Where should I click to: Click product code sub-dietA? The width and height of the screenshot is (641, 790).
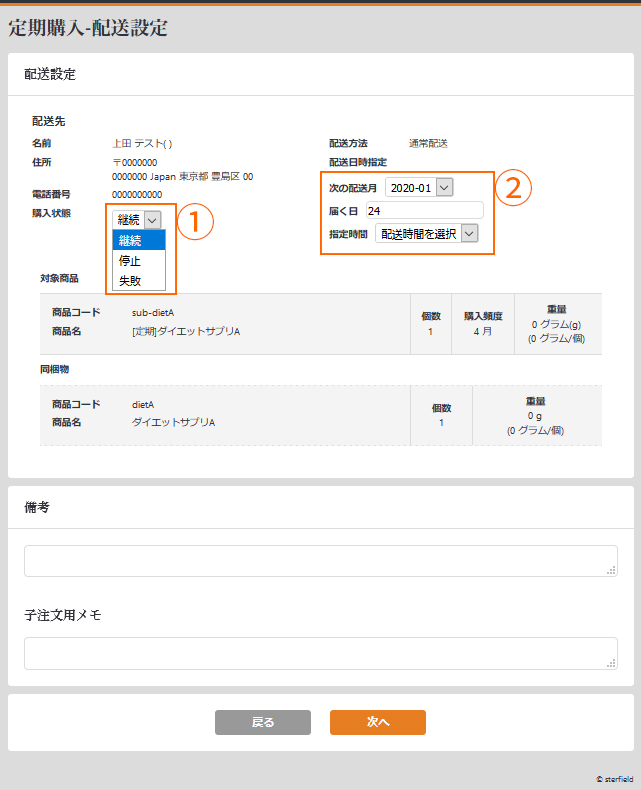coord(153,313)
